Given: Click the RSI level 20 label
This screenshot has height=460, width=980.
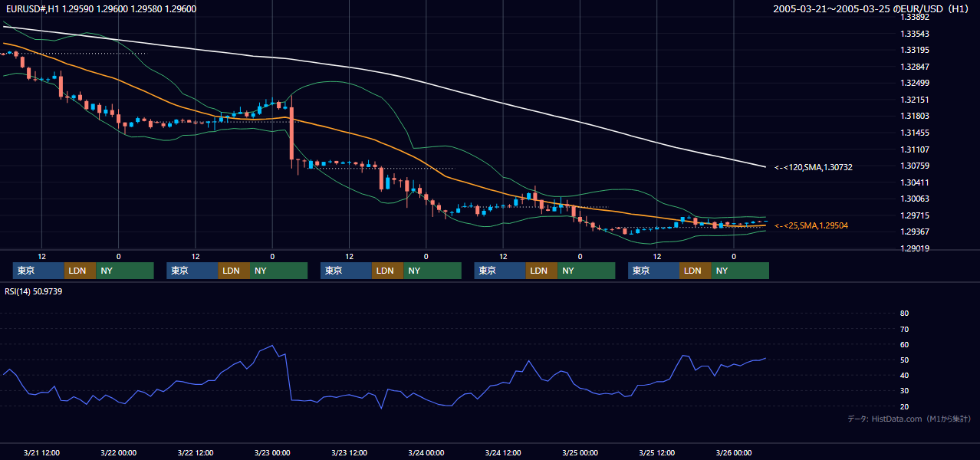Looking at the screenshot, I should [904, 406].
